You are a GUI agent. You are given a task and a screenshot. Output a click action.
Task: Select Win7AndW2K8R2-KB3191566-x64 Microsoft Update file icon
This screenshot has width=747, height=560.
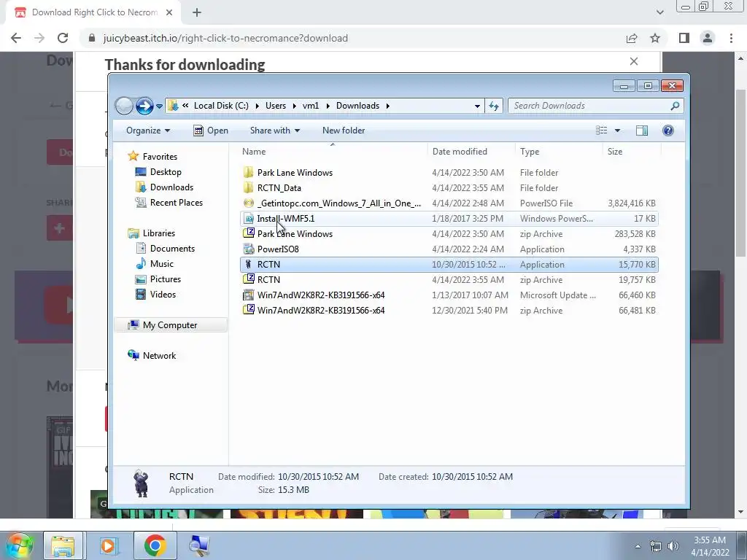tap(248, 295)
